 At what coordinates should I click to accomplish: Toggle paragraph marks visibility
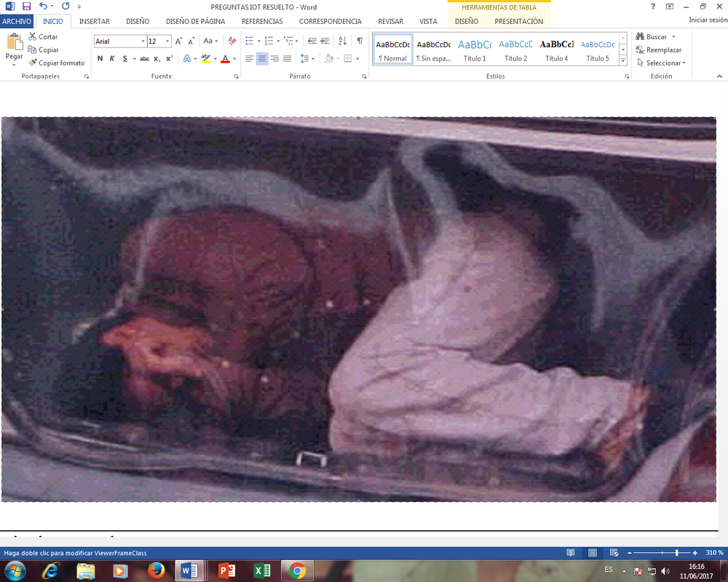point(360,41)
